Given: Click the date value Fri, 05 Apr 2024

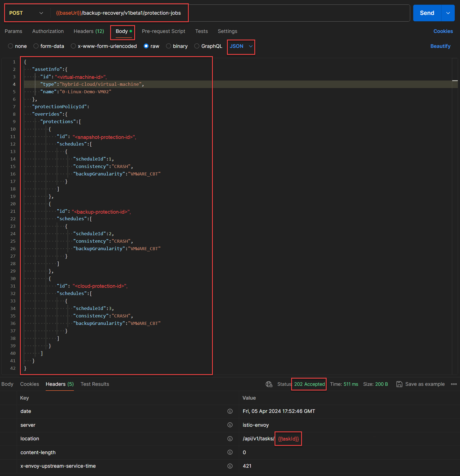Looking at the screenshot, I should tap(279, 411).
